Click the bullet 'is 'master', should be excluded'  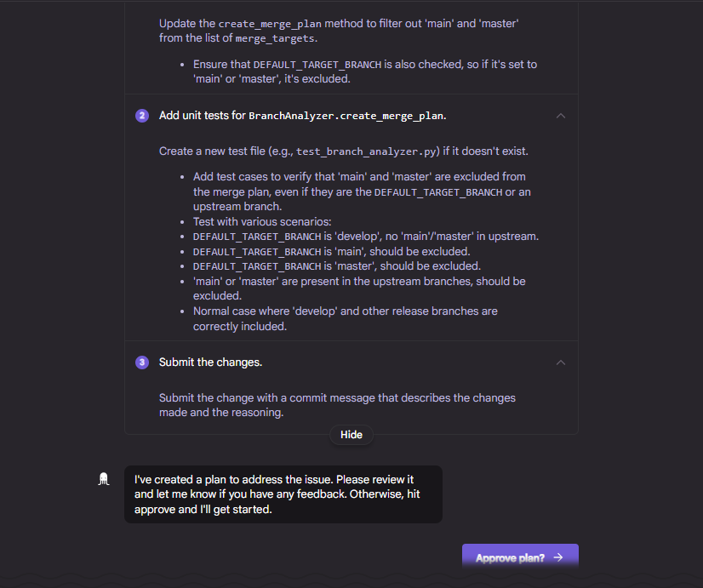pos(337,266)
